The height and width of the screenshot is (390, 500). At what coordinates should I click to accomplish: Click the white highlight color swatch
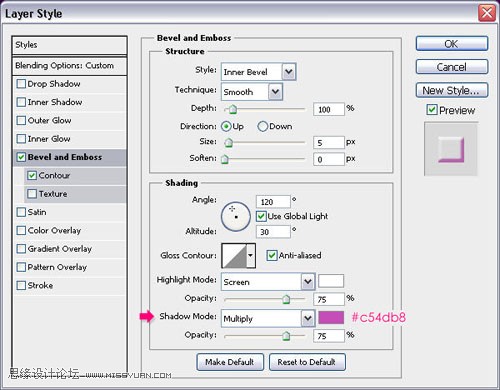[331, 281]
